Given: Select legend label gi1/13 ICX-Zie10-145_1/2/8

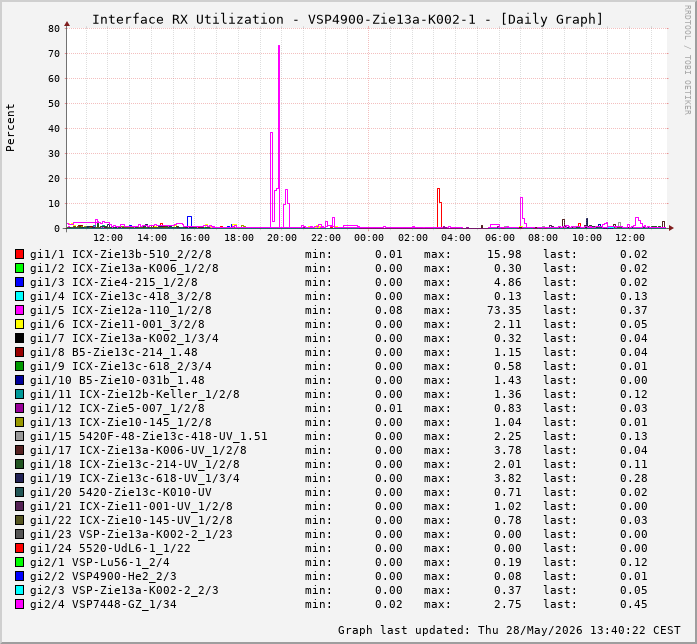Looking at the screenshot, I should [x=121, y=422].
